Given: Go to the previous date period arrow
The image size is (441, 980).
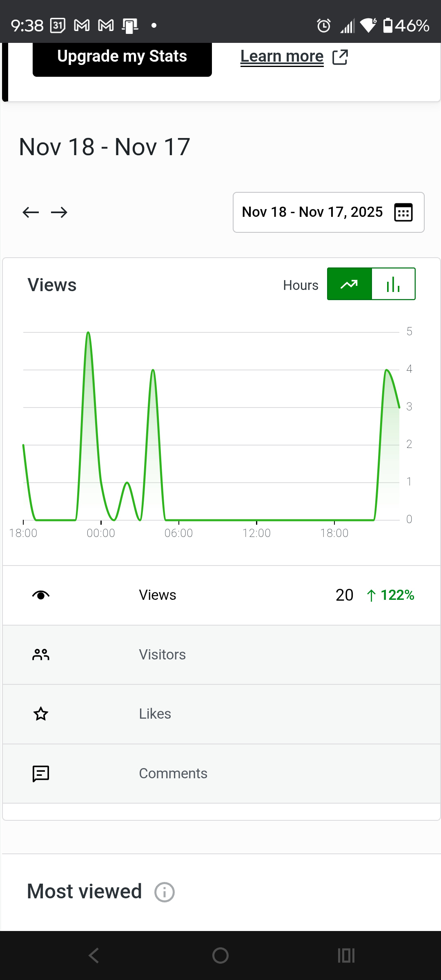Looking at the screenshot, I should [31, 212].
